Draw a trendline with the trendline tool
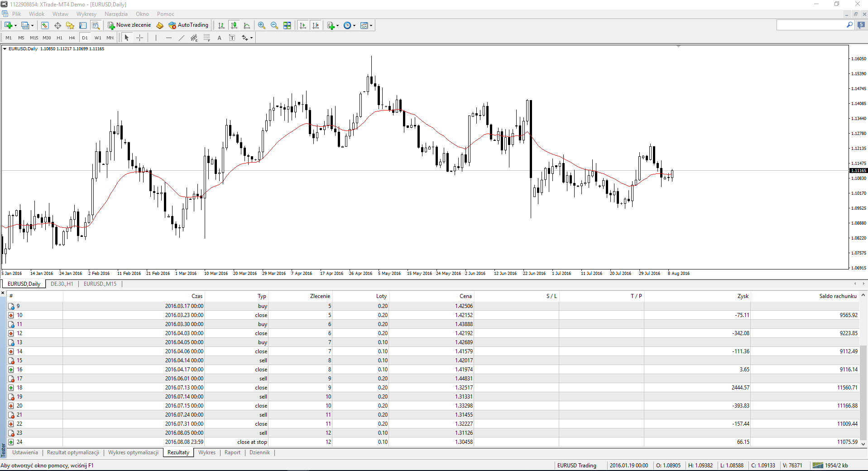Viewport: 868px width, 471px height. click(x=181, y=38)
